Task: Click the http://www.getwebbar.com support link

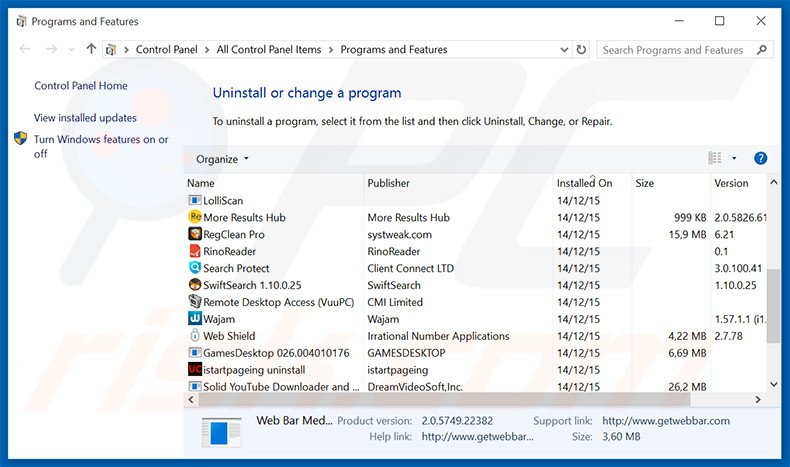Action: [x=666, y=421]
